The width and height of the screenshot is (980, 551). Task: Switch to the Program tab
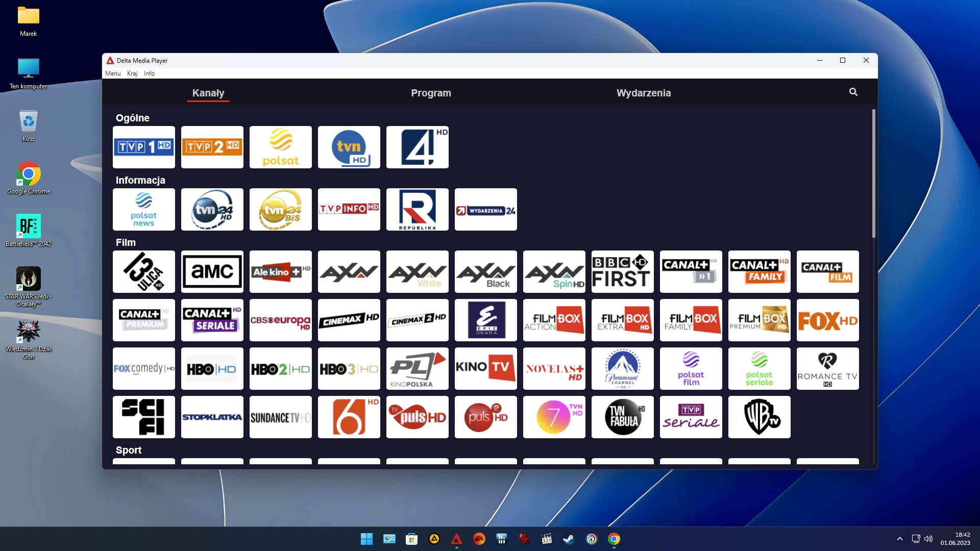pyautogui.click(x=431, y=93)
